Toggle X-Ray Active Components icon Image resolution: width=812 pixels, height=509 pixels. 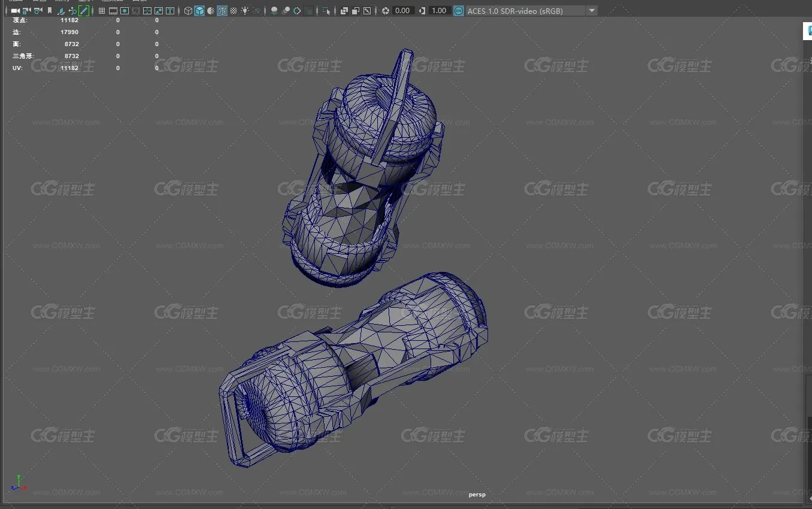click(355, 11)
